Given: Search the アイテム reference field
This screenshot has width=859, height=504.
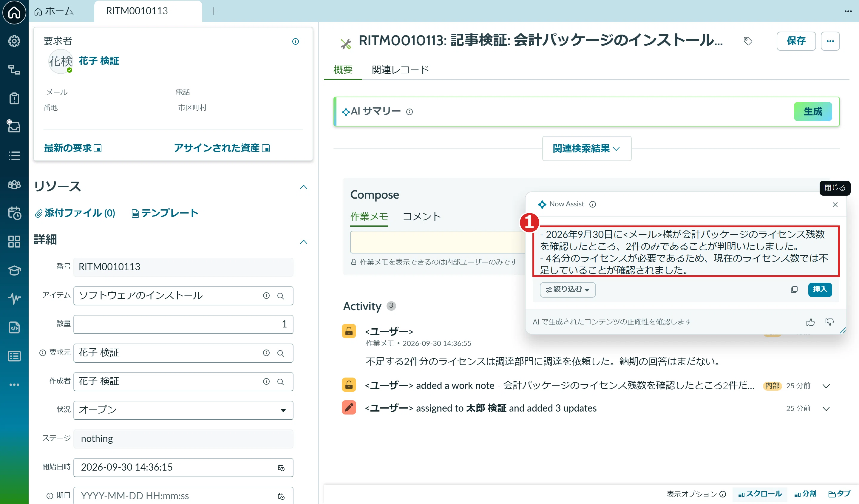Looking at the screenshot, I should (281, 296).
